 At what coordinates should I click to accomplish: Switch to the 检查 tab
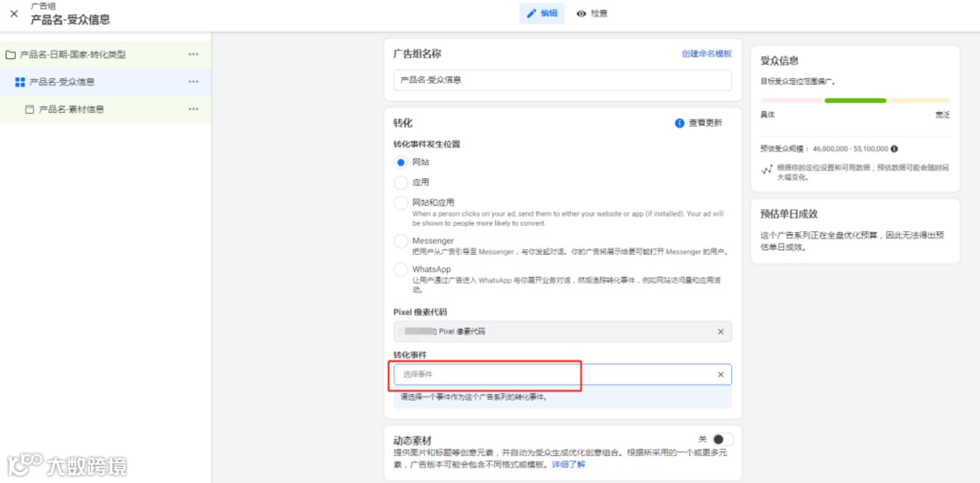coord(591,13)
